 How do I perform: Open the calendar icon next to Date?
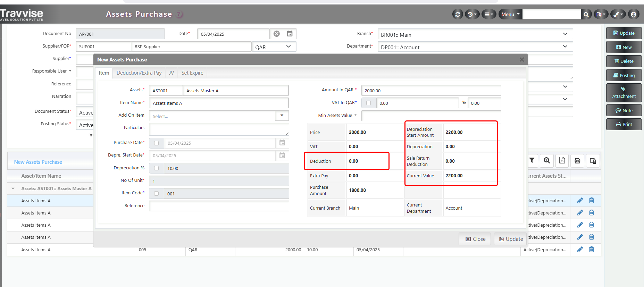click(x=290, y=34)
